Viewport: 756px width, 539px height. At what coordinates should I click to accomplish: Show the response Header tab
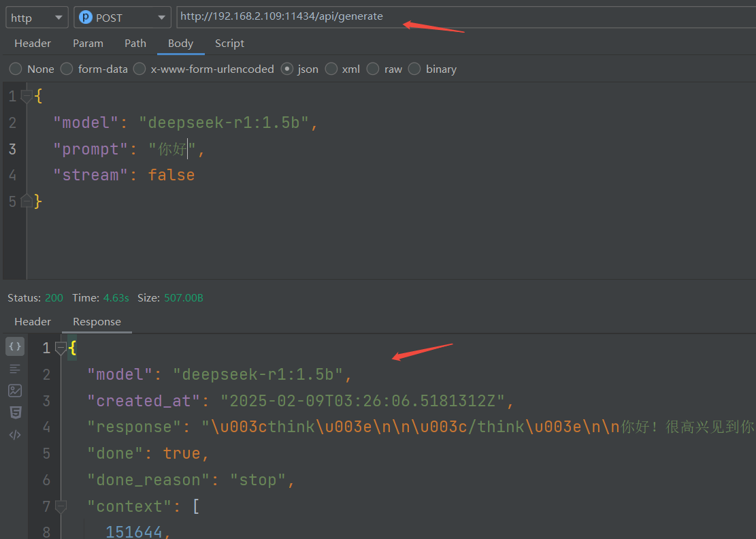pos(32,322)
